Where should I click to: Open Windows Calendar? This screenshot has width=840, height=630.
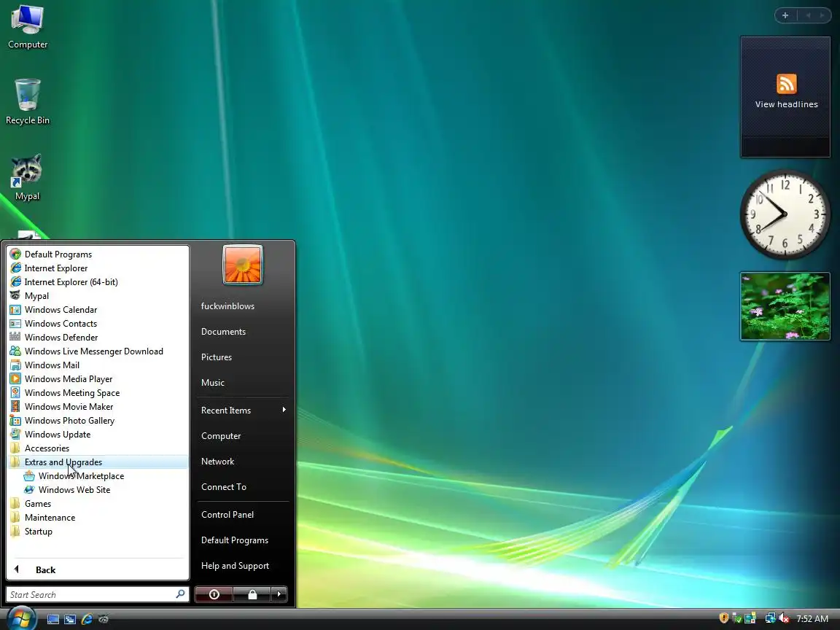98,310
